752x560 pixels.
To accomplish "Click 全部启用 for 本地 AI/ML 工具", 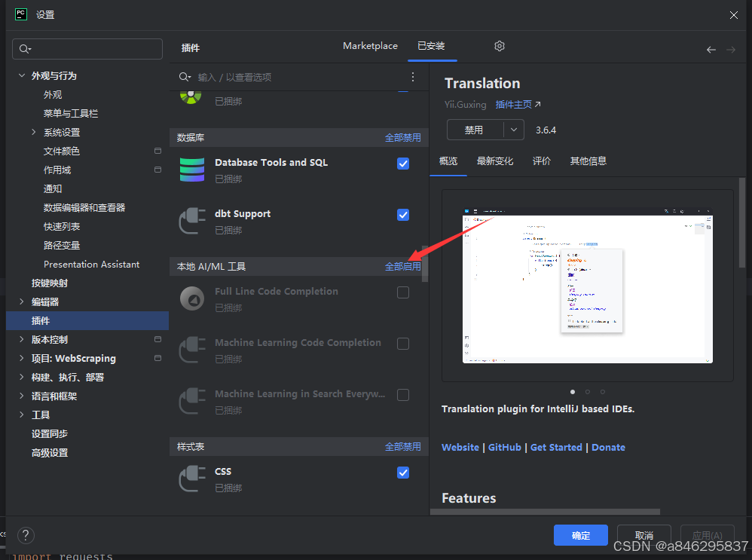I will (403, 266).
